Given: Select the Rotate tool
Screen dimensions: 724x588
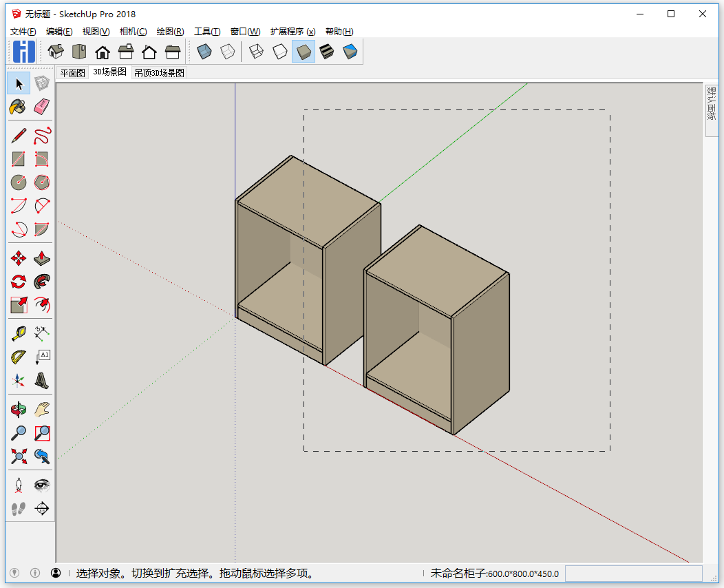Looking at the screenshot, I should click(x=19, y=282).
